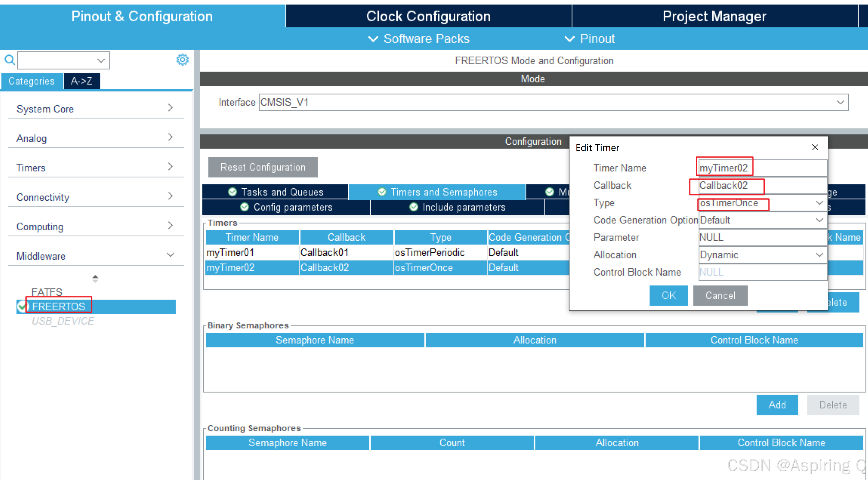Click the Counting Semaphores Control Block Name header
Screen dimensions: 868x480
click(x=781, y=443)
